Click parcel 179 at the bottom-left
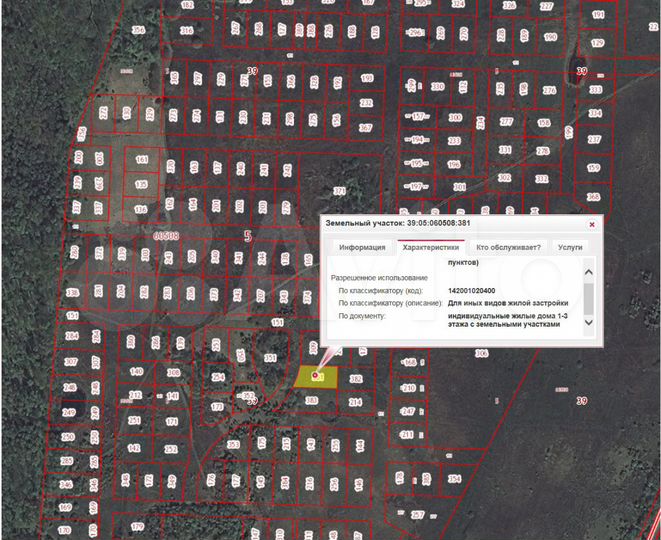Viewport: 661px width, 540px height. click(x=138, y=526)
